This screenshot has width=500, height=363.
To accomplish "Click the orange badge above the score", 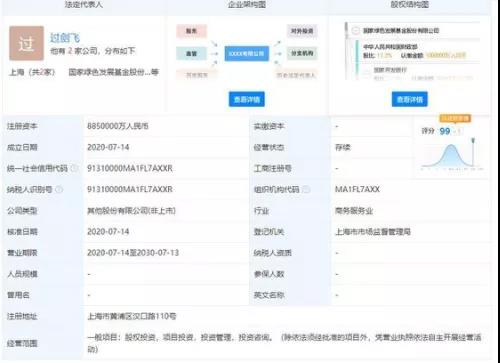I will pyautogui.click(x=455, y=118).
